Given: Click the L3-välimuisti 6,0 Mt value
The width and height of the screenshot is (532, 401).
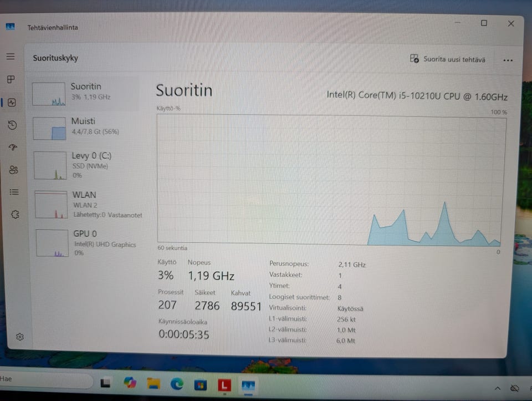Looking at the screenshot, I should [x=346, y=341].
